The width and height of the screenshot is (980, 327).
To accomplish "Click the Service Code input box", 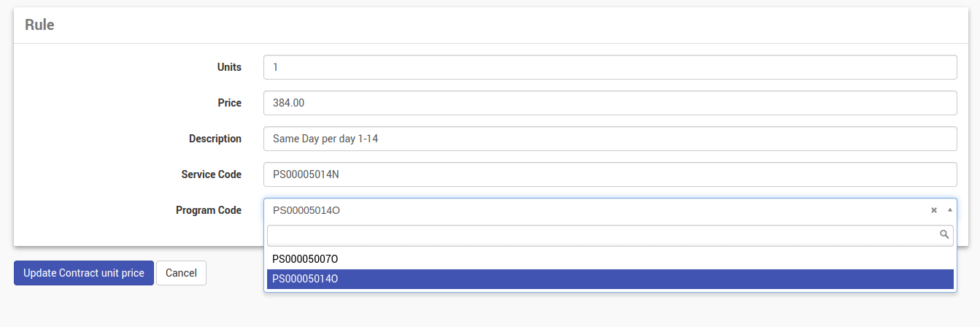I will (x=610, y=174).
